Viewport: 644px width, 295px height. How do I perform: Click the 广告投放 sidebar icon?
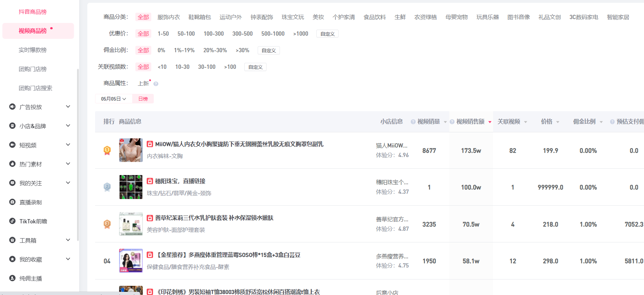coord(12,107)
